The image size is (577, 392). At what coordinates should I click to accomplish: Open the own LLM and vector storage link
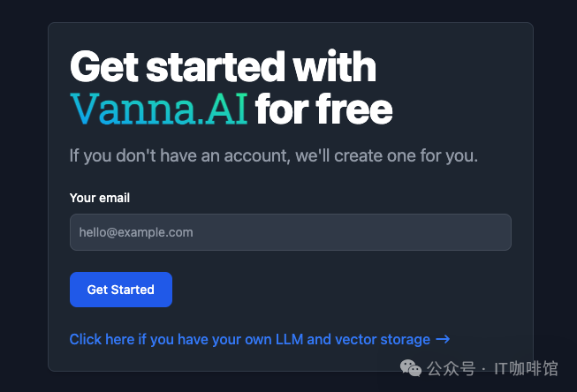[250, 339]
